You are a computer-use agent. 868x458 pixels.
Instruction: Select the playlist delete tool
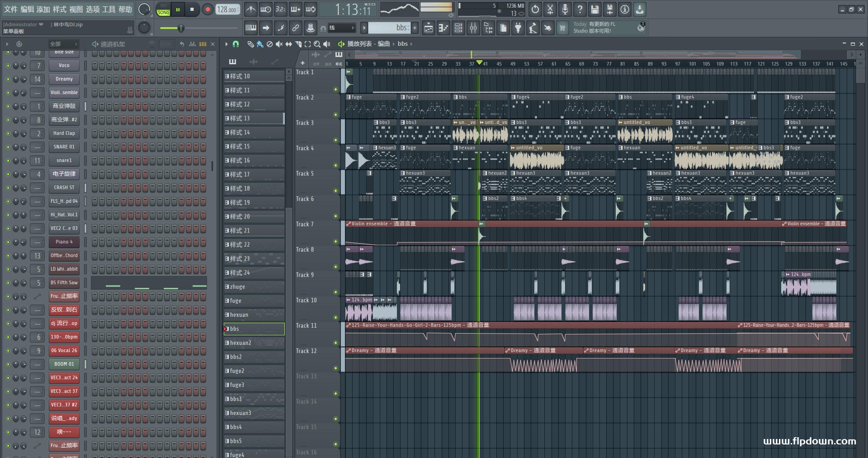pos(269,44)
